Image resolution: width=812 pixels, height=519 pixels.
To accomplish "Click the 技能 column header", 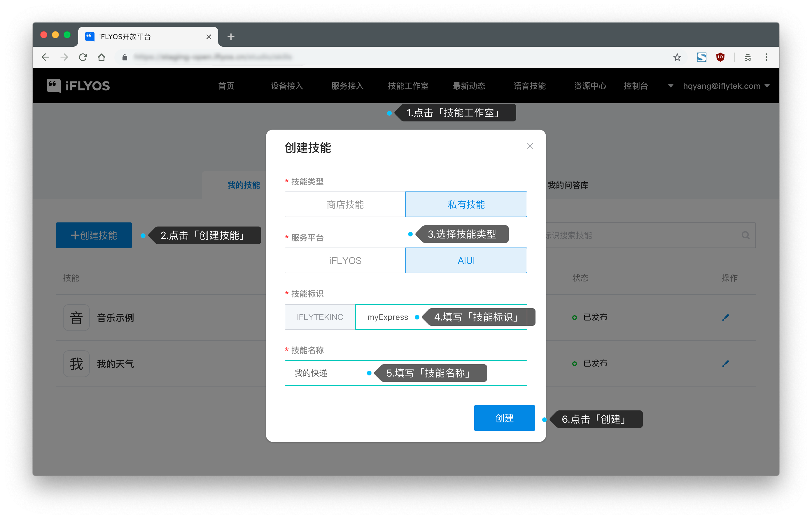I will 71,278.
